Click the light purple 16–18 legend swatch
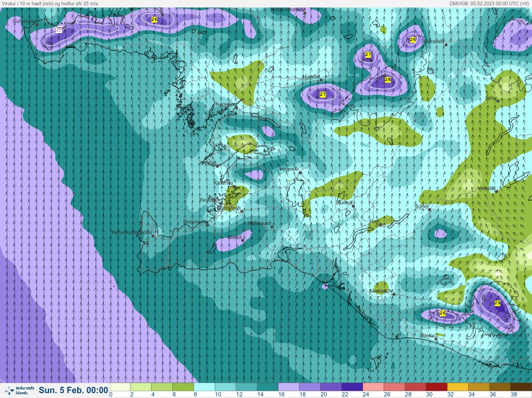This screenshot has height=398, width=532. [x=288, y=387]
